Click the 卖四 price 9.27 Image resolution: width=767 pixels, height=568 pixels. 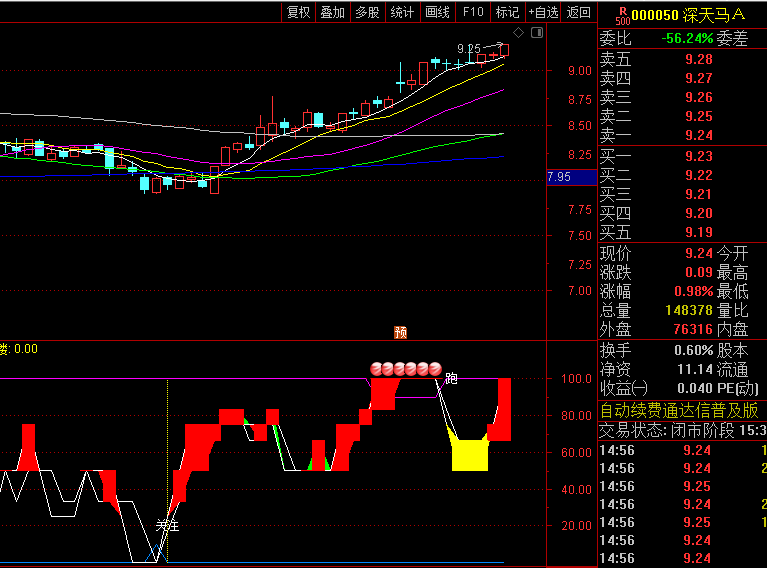699,78
